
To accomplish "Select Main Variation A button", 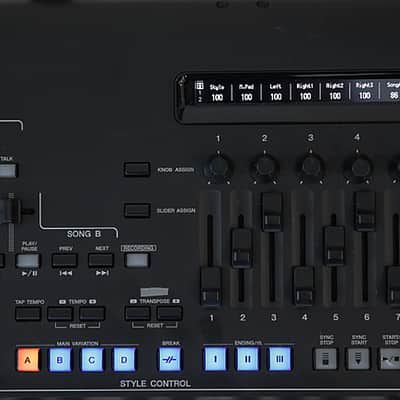I will coord(29,360).
